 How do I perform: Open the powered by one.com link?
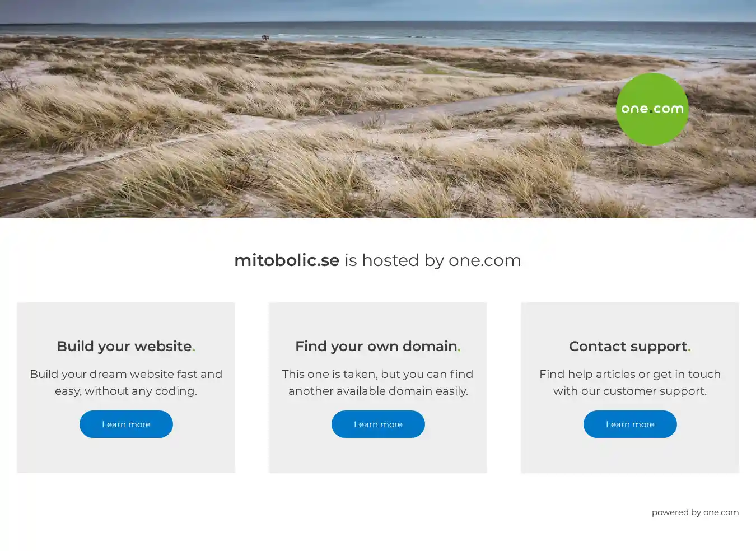[x=695, y=512]
